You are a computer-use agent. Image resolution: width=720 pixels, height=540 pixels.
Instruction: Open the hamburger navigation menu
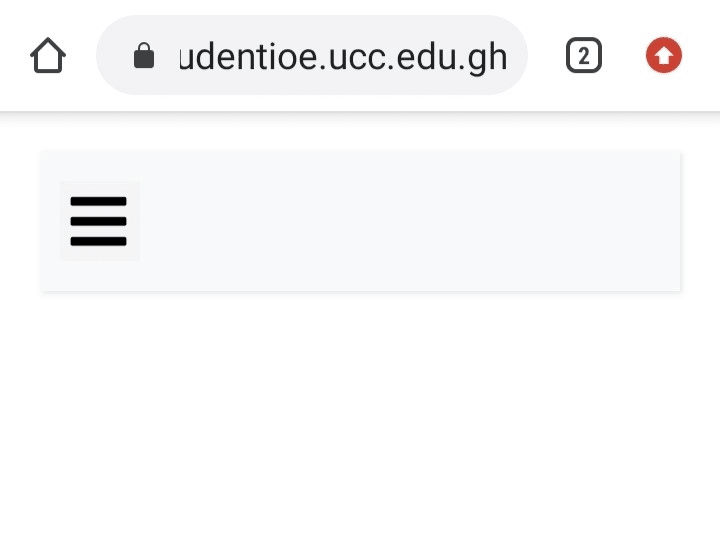[x=99, y=221]
